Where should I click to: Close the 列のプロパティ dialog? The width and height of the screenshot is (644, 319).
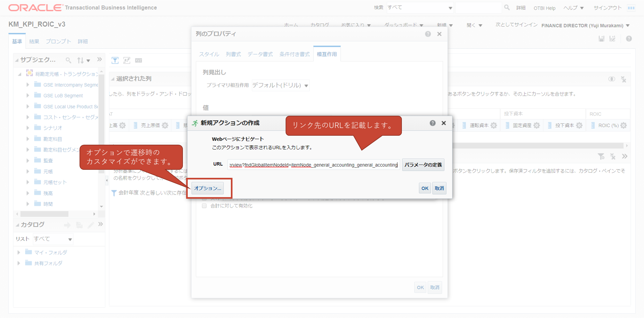point(439,34)
